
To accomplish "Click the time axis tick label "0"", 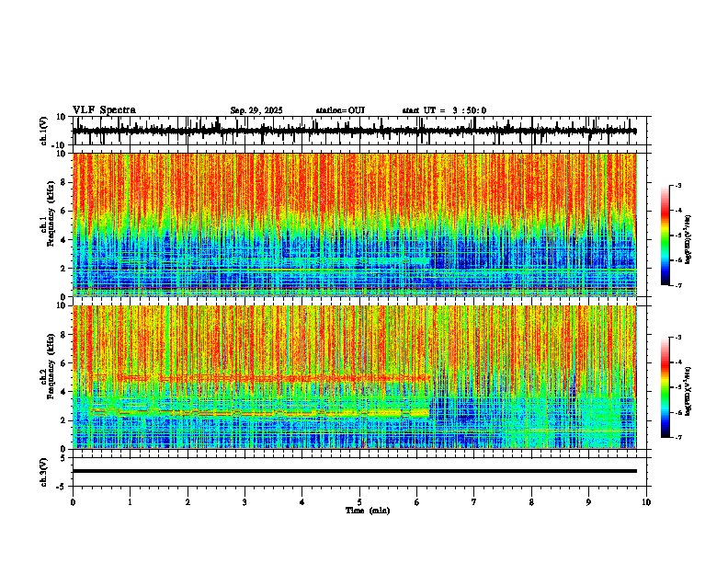I will pos(73,502).
